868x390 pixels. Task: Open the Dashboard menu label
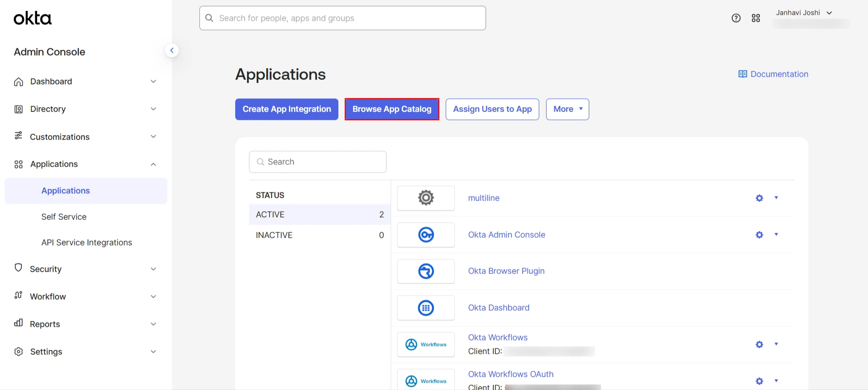(51, 82)
